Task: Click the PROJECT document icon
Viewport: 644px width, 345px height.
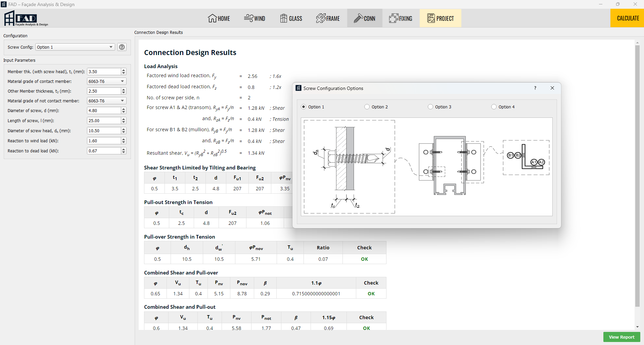Action: tap(431, 18)
